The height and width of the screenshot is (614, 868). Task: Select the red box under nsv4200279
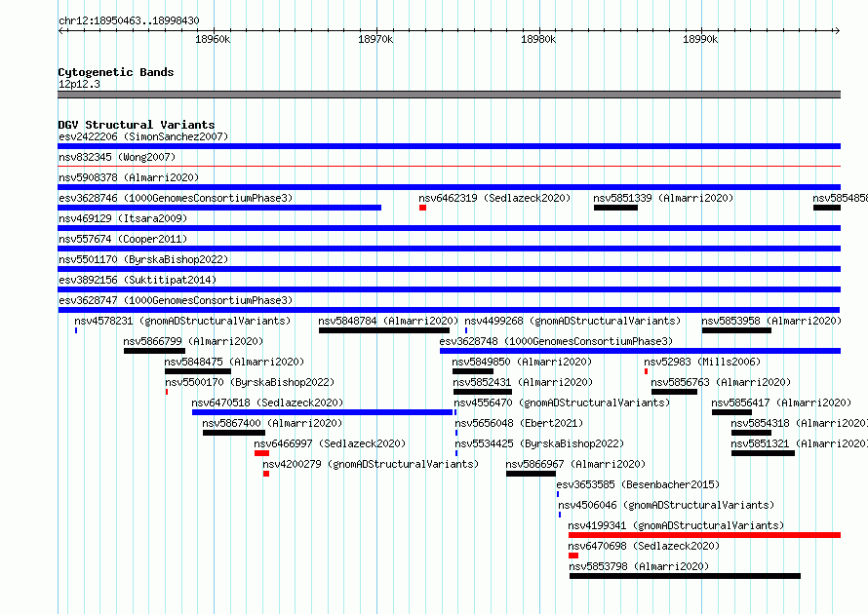(x=266, y=474)
